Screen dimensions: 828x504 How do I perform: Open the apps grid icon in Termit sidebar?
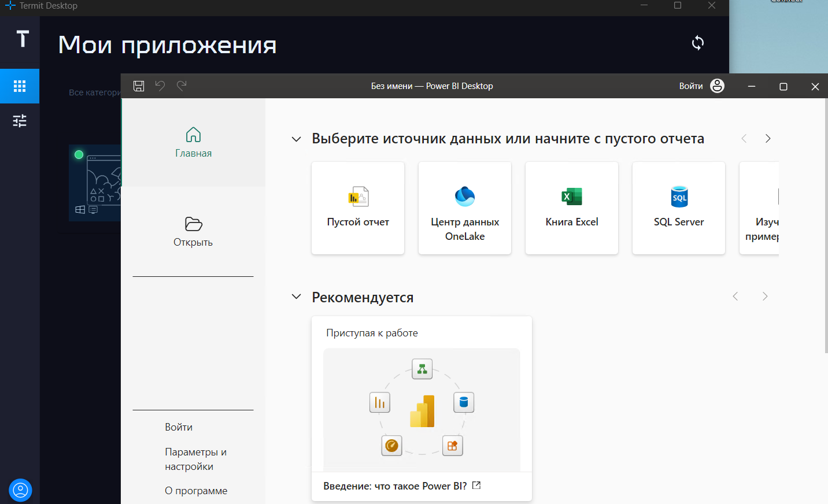coord(20,86)
